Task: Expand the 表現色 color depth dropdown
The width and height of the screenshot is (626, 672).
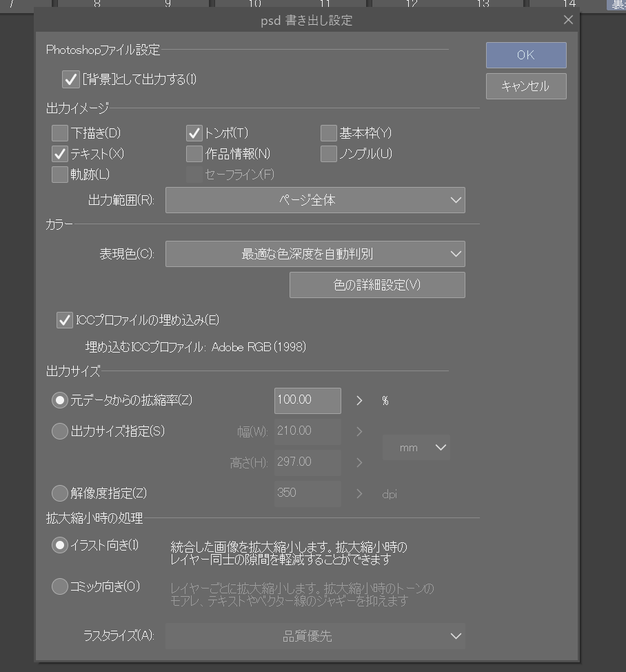Action: 315,254
